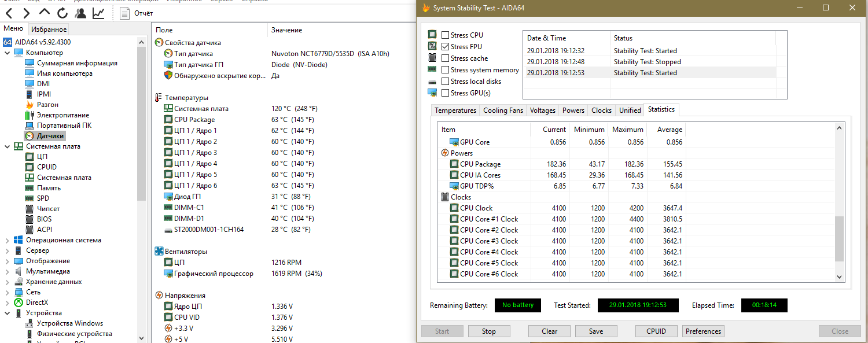Open the ACPI tree entry

pos(45,230)
